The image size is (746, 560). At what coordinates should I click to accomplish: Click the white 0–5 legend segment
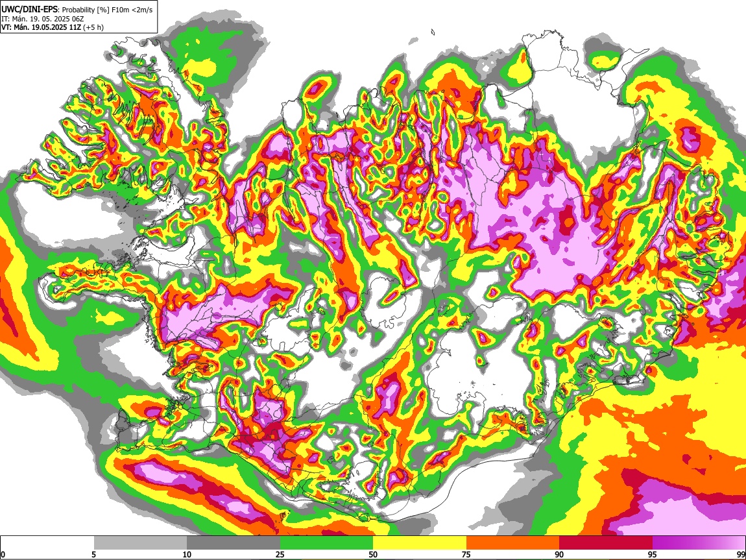47,542
